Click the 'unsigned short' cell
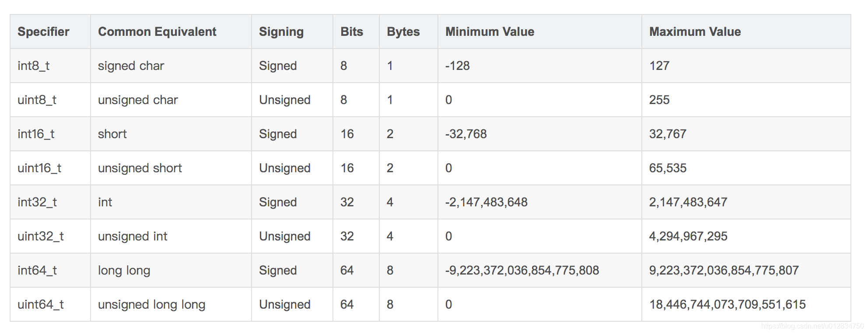The width and height of the screenshot is (868, 334). point(171,168)
